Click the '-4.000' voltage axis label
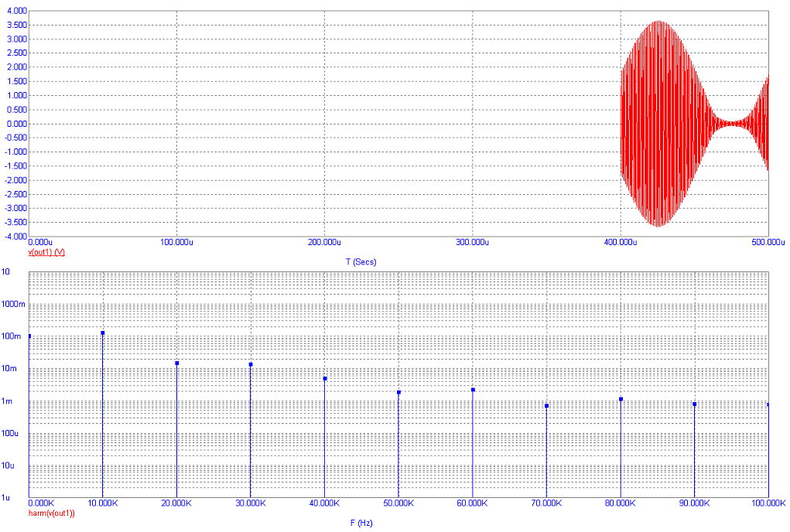This screenshot has height=532, width=790. coord(16,237)
